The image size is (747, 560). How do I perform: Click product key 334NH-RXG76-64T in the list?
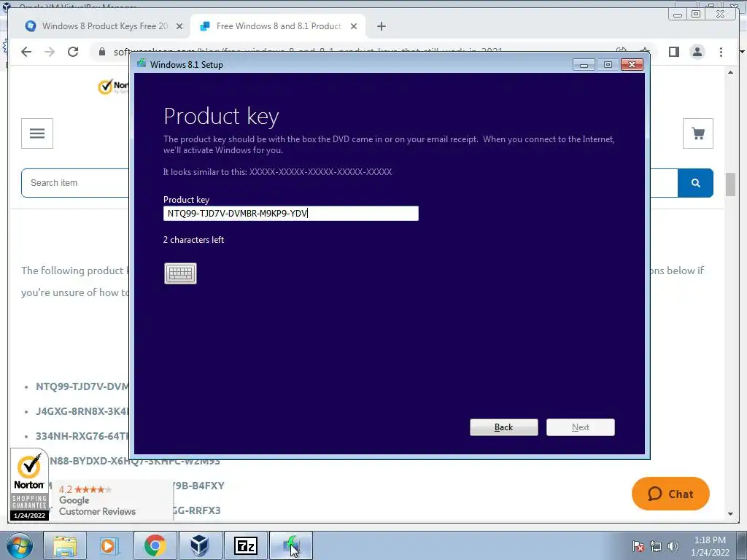[x=82, y=436]
